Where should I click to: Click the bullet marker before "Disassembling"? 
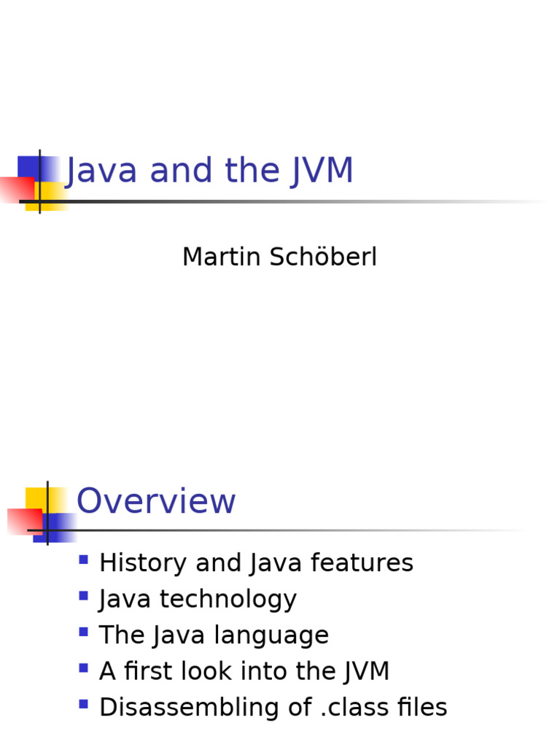click(83, 704)
